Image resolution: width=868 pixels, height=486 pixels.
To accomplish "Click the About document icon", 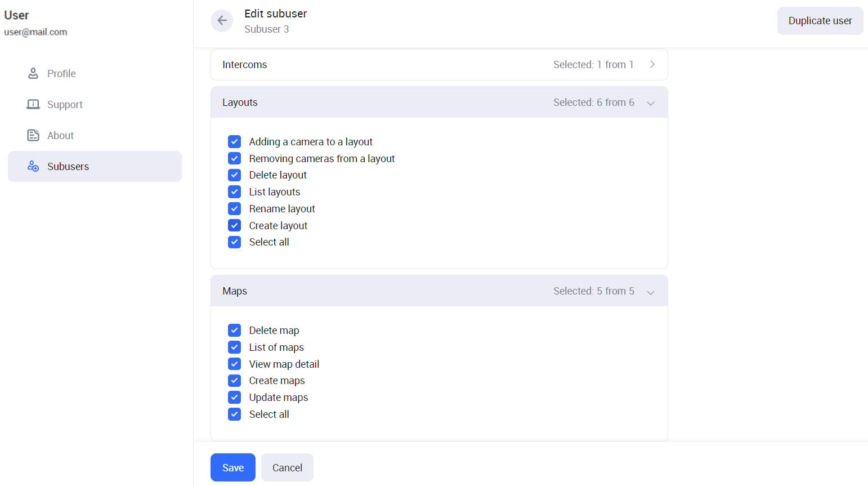I will 33,135.
